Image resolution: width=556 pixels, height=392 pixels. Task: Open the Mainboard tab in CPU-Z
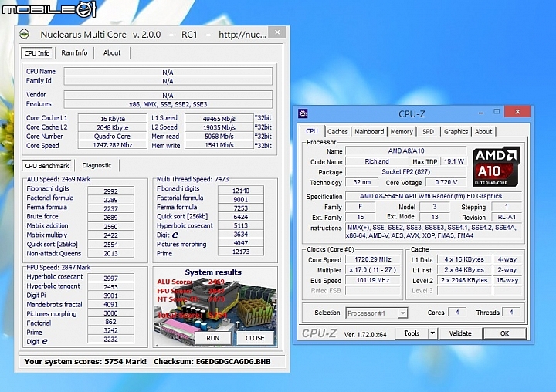coord(369,131)
